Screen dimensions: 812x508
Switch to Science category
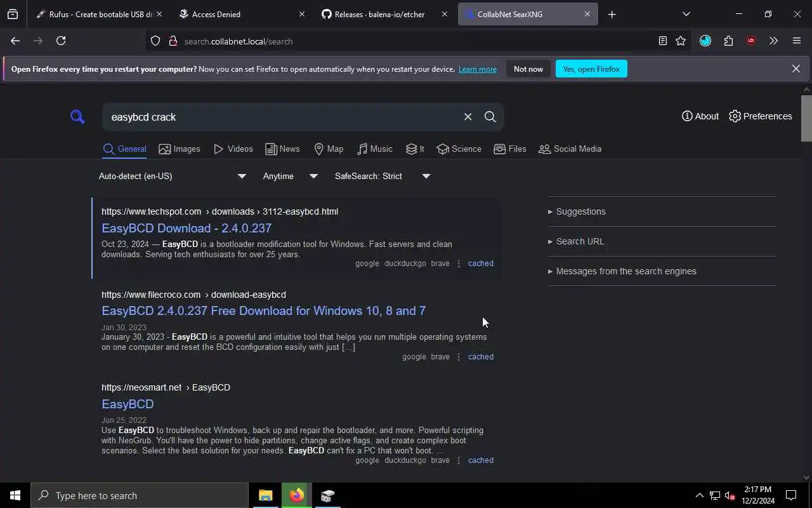coord(459,149)
